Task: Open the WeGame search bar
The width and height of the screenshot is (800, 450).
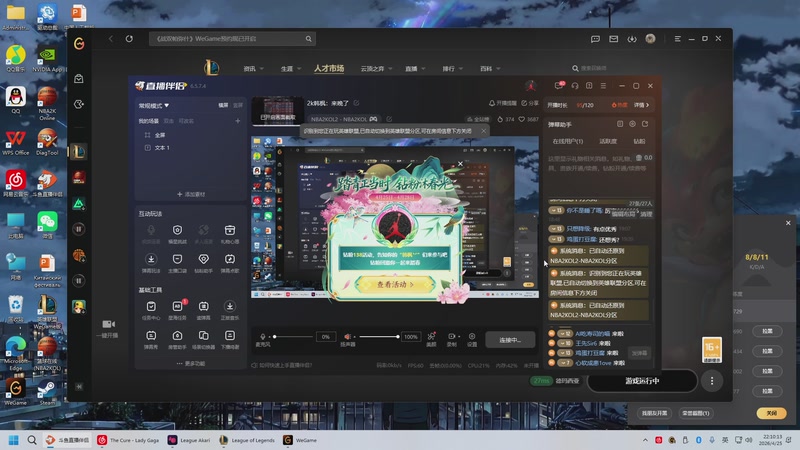Action: point(232,39)
